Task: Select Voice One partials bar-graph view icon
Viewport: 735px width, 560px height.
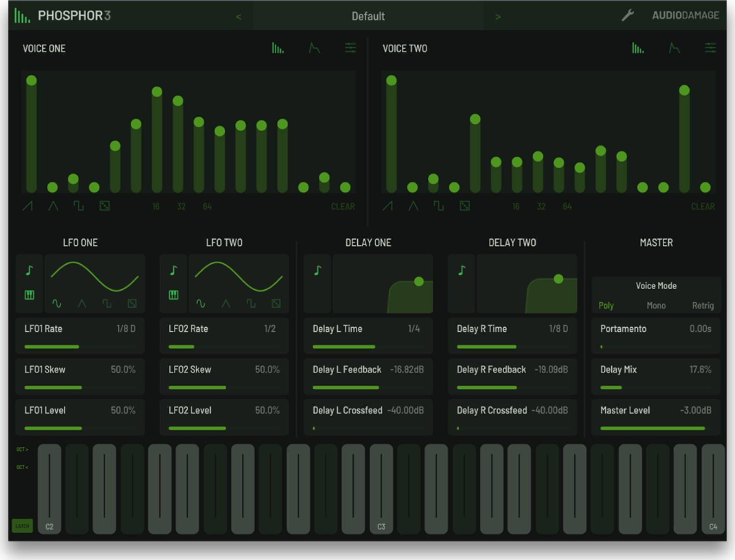Action: (x=278, y=48)
